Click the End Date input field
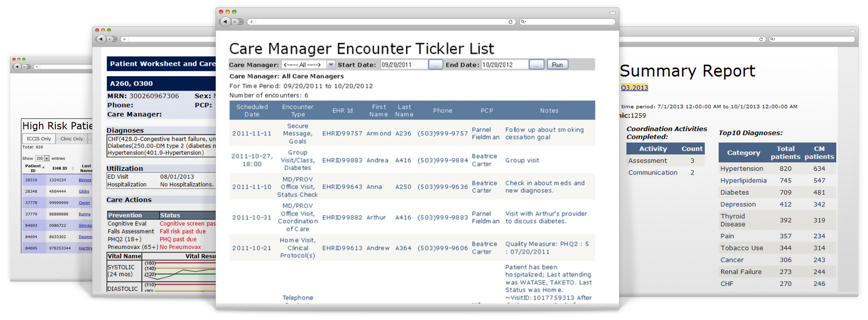Image resolution: width=868 pixels, height=320 pixels. point(505,64)
